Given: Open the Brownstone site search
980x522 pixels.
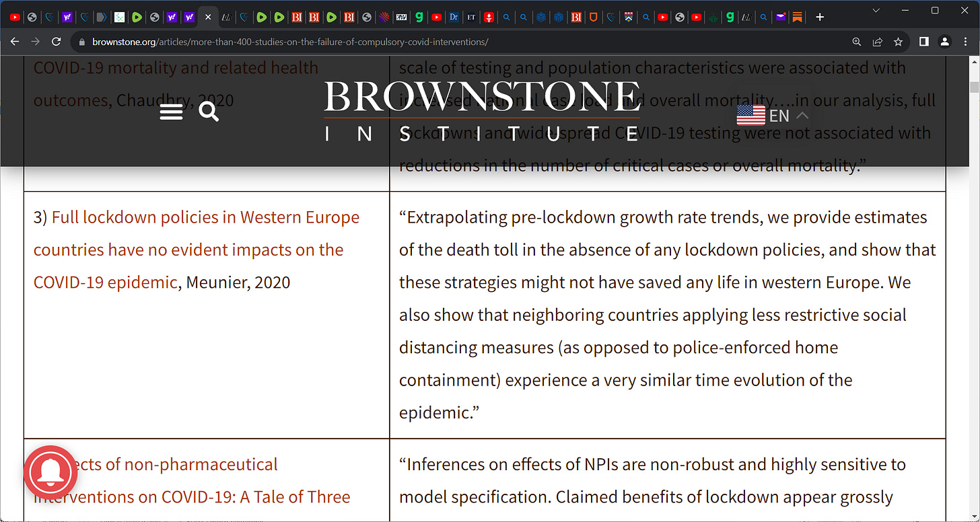Looking at the screenshot, I should click(209, 112).
